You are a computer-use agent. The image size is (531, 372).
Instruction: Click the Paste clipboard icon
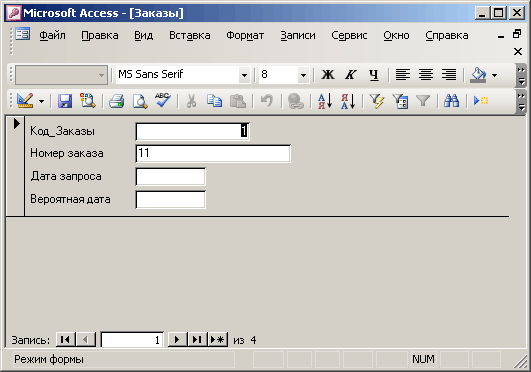(x=238, y=101)
